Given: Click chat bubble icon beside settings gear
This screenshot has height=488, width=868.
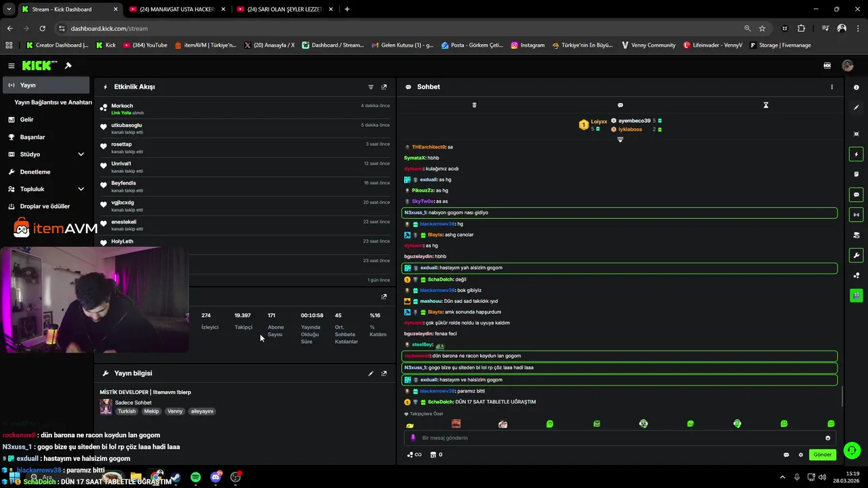Looking at the screenshot, I should (x=787, y=455).
